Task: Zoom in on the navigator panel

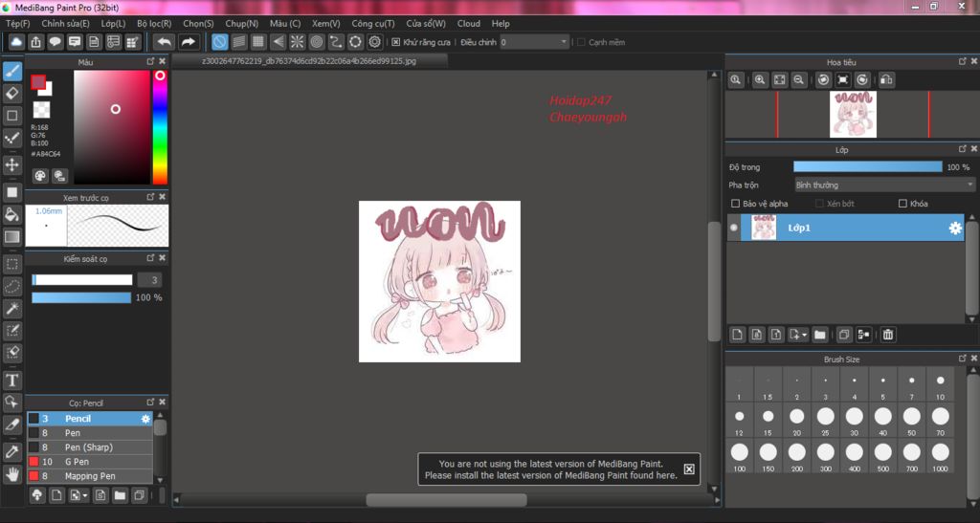Action: coord(760,80)
